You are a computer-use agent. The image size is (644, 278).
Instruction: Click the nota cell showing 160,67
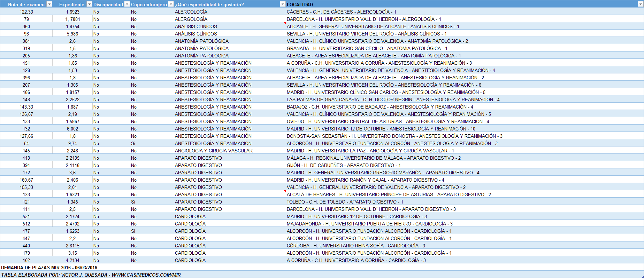click(26, 180)
